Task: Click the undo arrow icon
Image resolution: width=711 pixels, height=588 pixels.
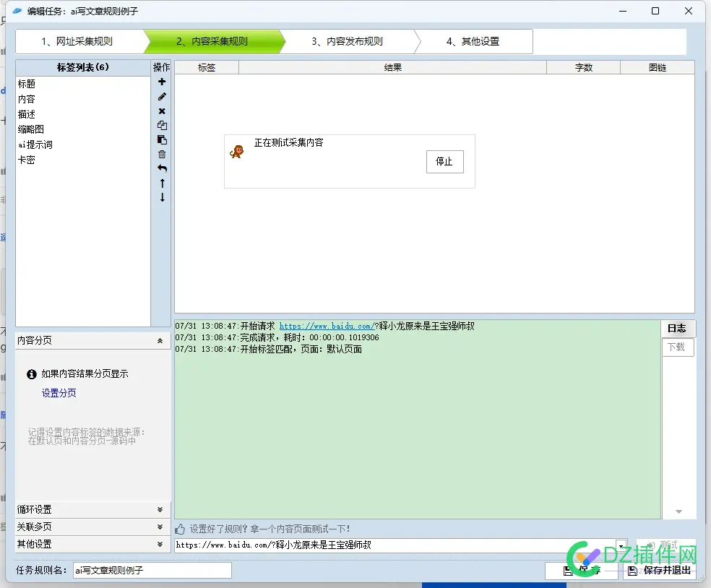Action: point(162,168)
